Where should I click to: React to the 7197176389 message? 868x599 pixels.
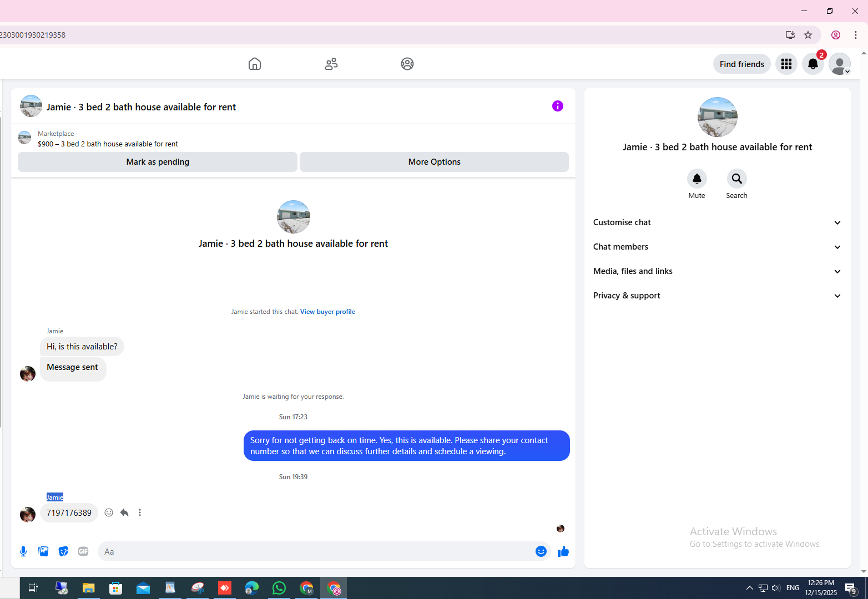click(109, 512)
